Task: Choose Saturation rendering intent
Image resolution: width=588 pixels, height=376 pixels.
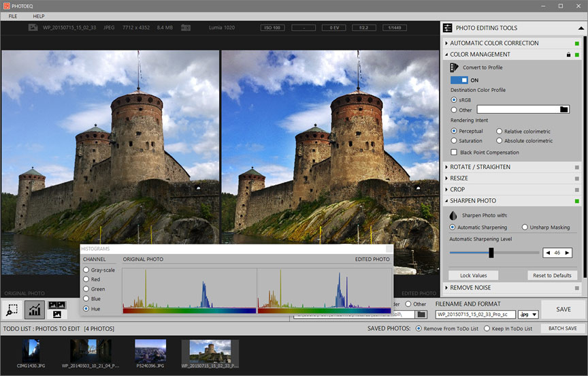Action: (x=454, y=141)
